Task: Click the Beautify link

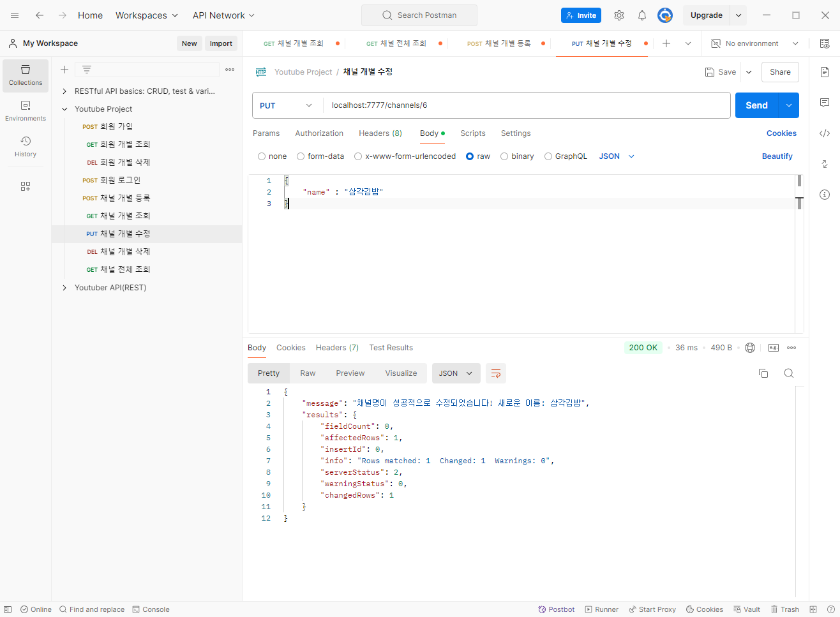Action: point(777,156)
